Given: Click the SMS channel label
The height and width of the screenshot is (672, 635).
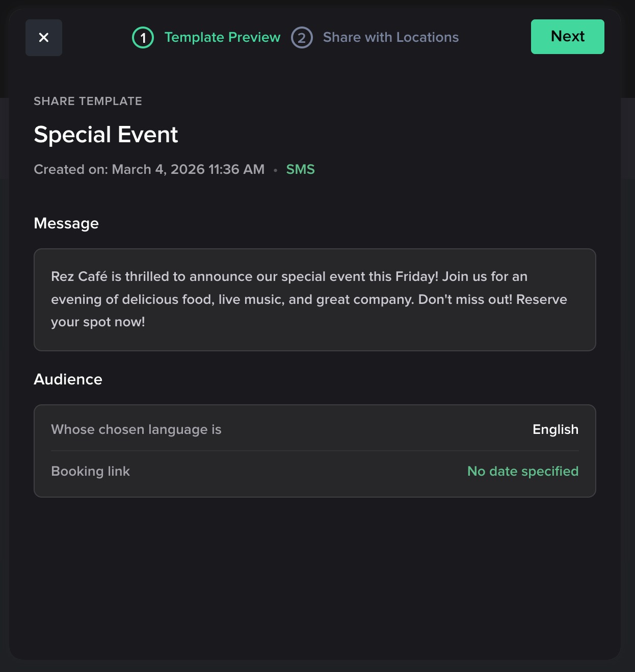Looking at the screenshot, I should pyautogui.click(x=300, y=169).
